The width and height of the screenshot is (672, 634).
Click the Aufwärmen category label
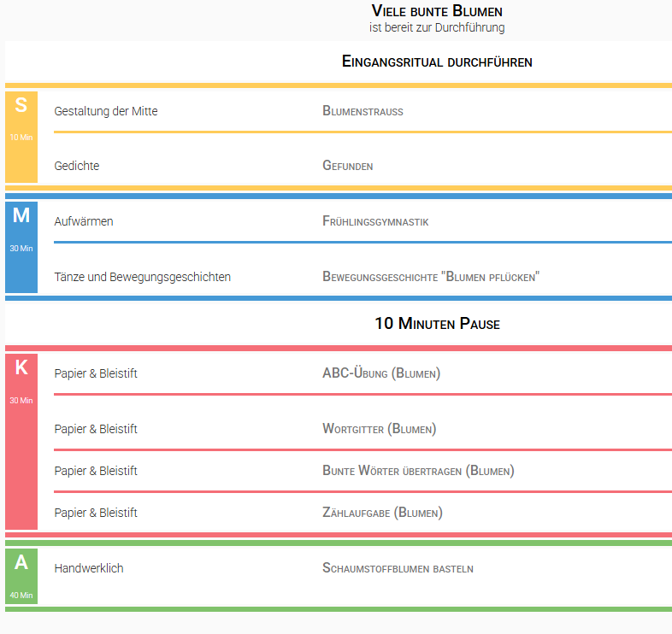pos(84,221)
